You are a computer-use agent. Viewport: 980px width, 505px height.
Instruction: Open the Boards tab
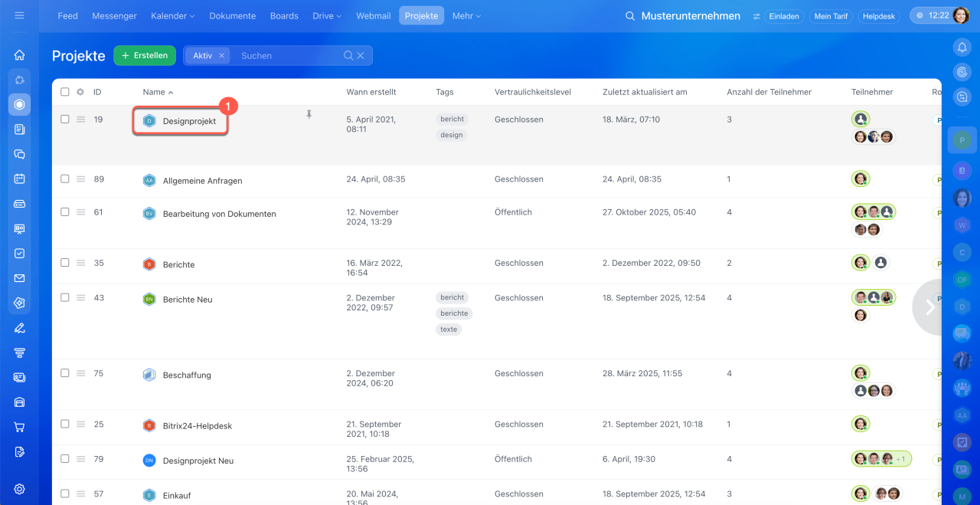[284, 15]
